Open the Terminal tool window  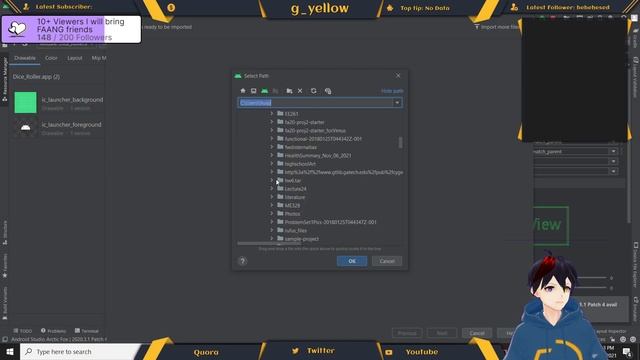87,331
